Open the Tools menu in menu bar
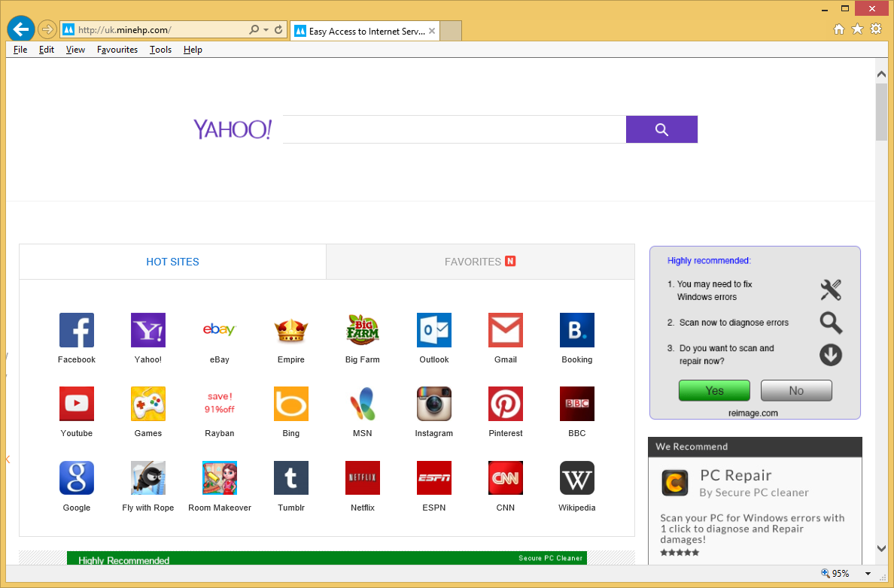 160,50
